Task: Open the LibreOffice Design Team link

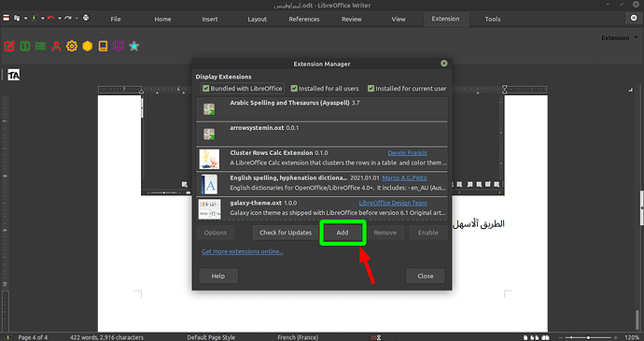Action: [393, 203]
